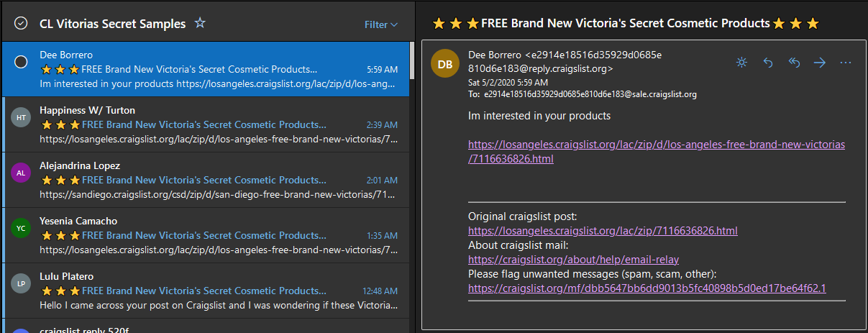Star the CL Vitorias Secret Samples folder

200,24
